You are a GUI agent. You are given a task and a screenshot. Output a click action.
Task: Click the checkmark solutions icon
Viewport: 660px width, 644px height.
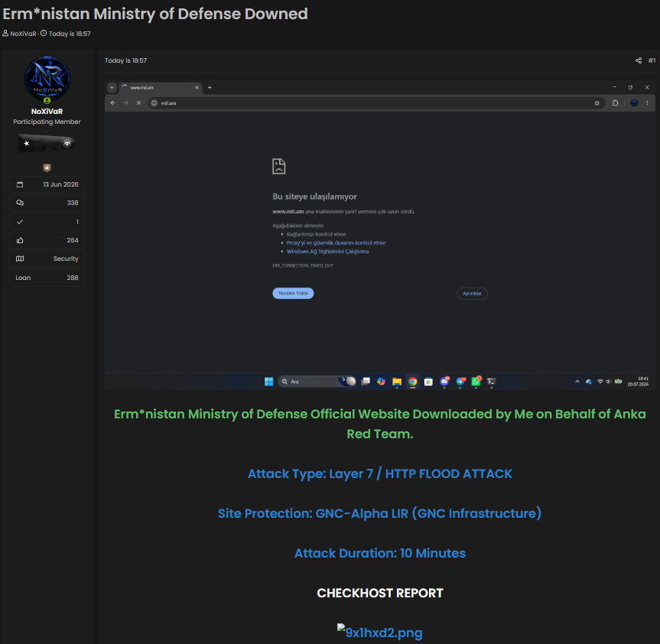pyautogui.click(x=20, y=222)
